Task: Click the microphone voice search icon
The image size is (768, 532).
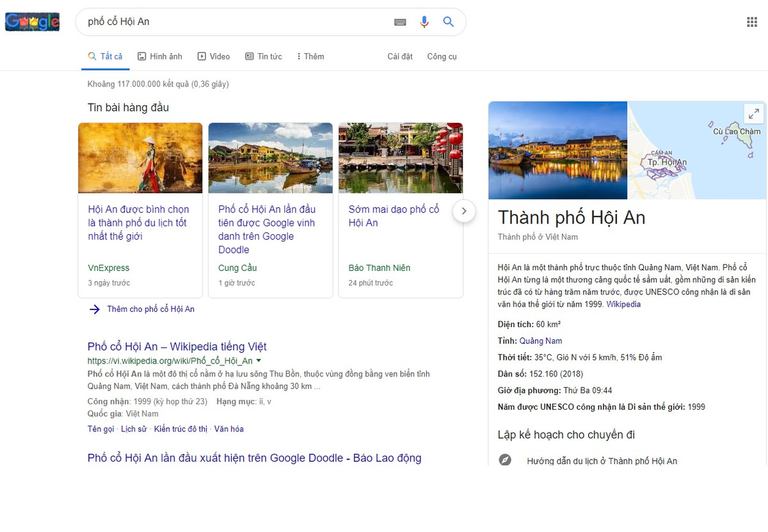Action: 424,21
